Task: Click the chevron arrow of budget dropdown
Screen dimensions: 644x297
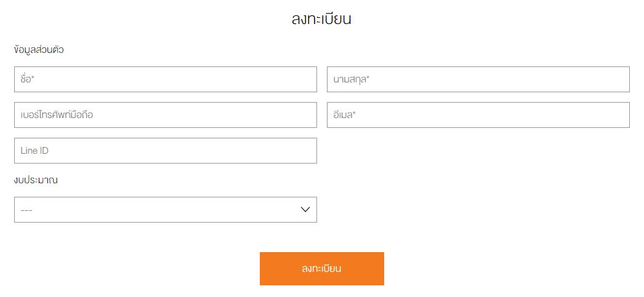Action: [305, 210]
